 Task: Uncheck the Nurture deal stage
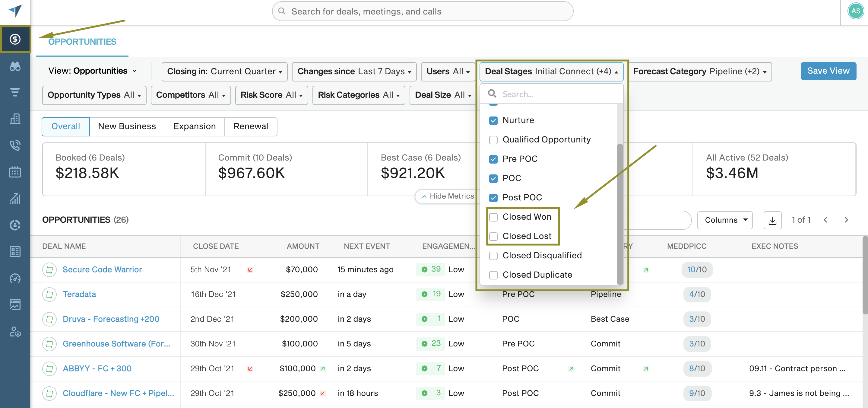coord(493,121)
